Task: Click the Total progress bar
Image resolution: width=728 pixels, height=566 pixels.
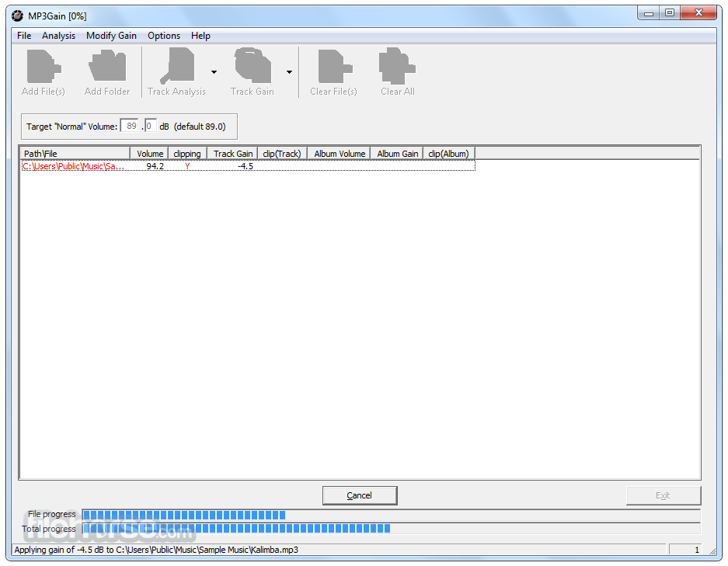Action: tap(392, 529)
